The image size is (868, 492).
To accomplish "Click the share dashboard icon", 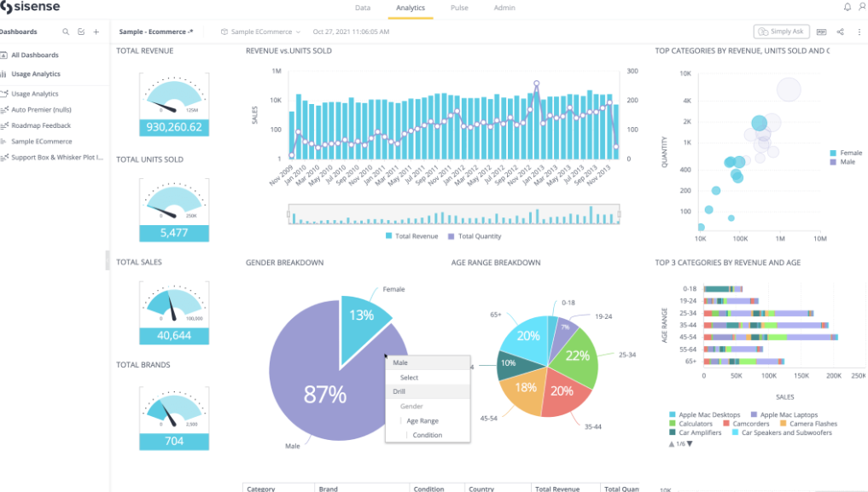I will 841,32.
